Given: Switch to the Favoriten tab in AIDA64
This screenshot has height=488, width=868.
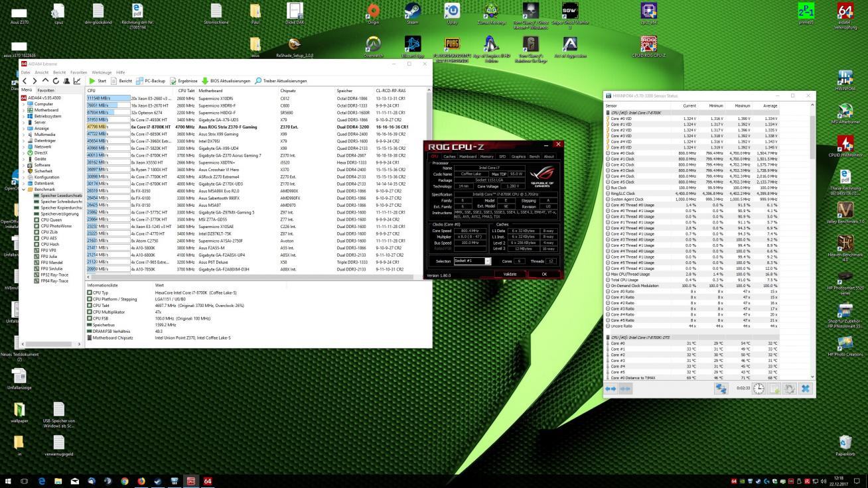Looking at the screenshot, I should [46, 90].
